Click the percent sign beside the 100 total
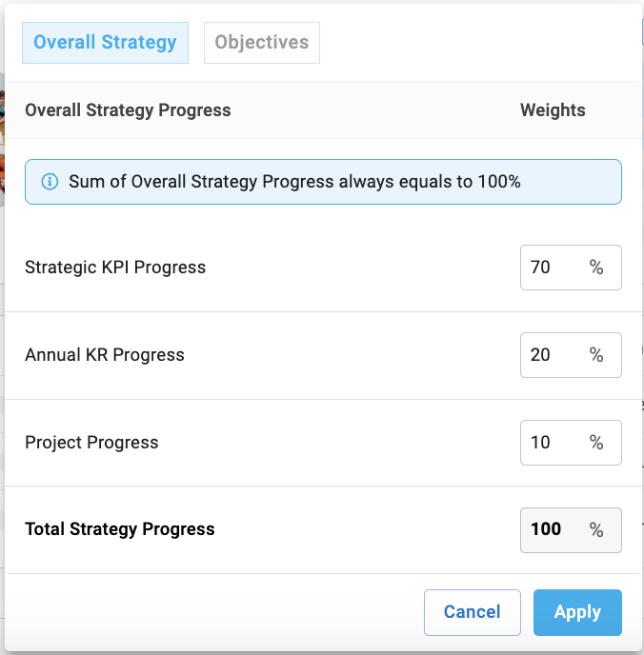Viewport: 644px width, 655px height. coord(596,530)
